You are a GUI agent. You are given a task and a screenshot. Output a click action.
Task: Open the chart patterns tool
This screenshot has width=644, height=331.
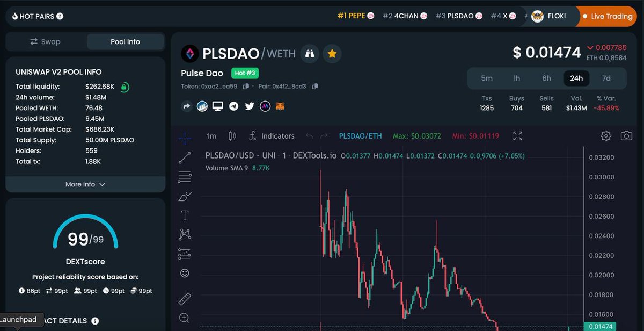point(185,234)
